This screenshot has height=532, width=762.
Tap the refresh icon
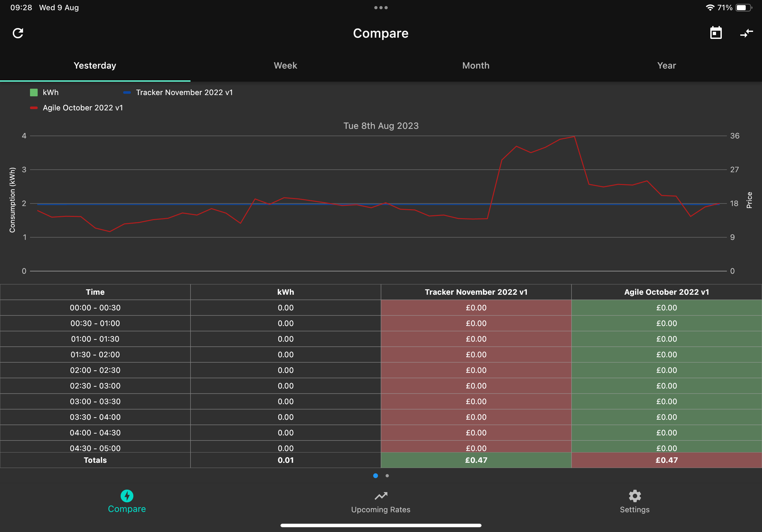click(x=18, y=33)
